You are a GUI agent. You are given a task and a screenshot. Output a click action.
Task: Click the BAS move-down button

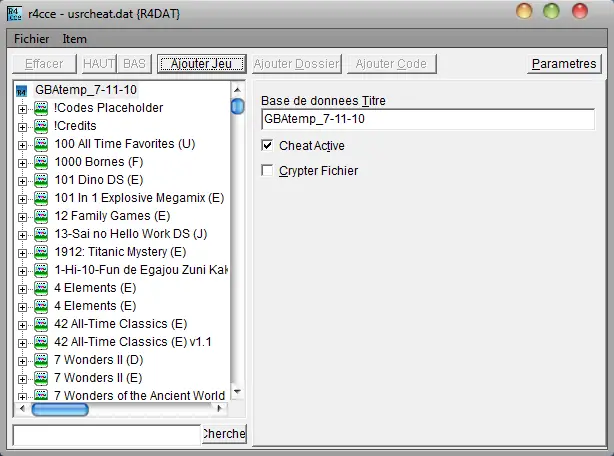click(134, 64)
